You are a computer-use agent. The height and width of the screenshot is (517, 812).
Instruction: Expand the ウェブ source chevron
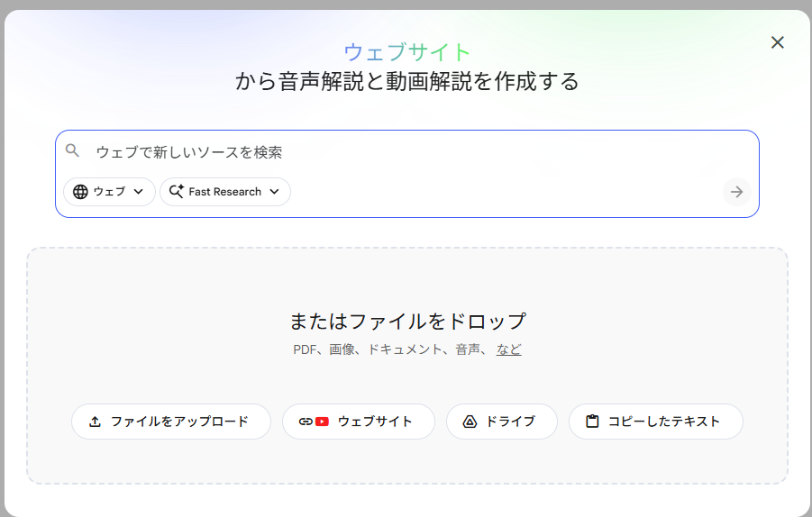point(138,192)
